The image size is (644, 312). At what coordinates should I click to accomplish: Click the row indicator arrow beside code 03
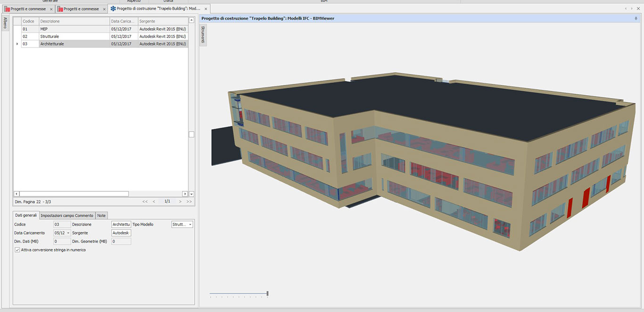point(17,44)
